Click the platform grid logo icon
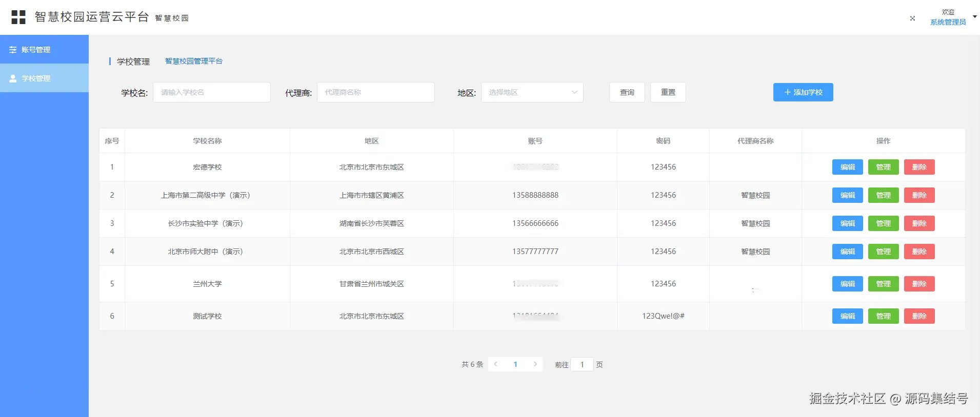 18,17
